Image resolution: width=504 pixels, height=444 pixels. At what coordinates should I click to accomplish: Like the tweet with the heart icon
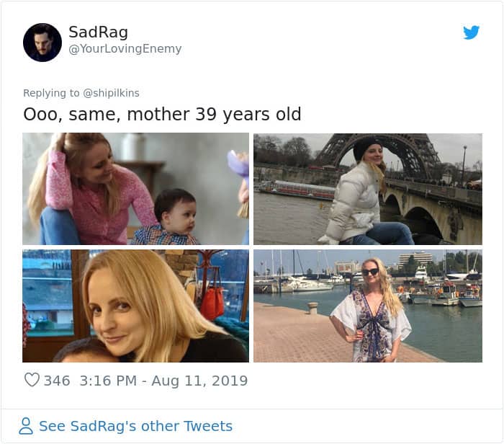[x=32, y=380]
